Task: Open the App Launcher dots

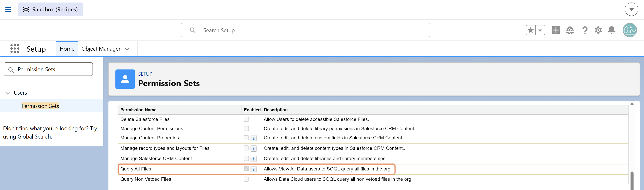Action: [15, 49]
